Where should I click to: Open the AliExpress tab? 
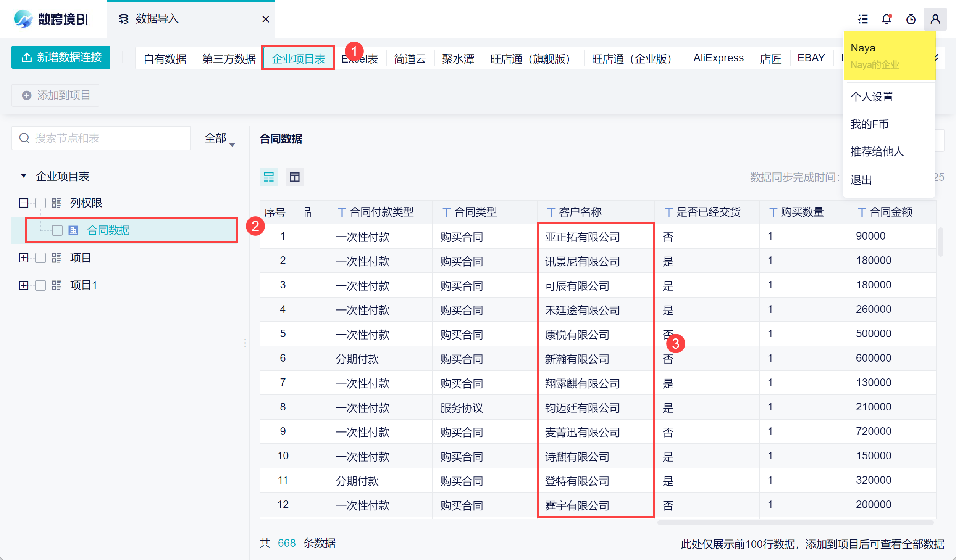718,58
